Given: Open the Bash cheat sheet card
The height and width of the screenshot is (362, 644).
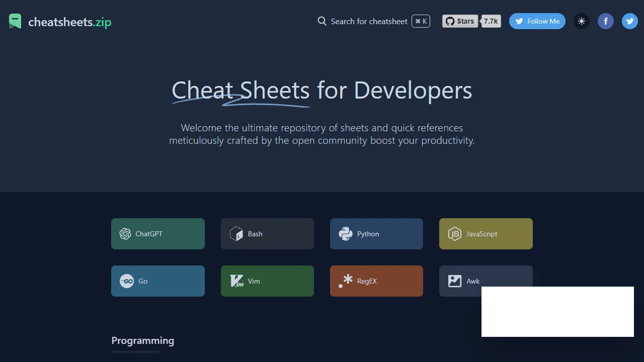Looking at the screenshot, I should (x=267, y=234).
